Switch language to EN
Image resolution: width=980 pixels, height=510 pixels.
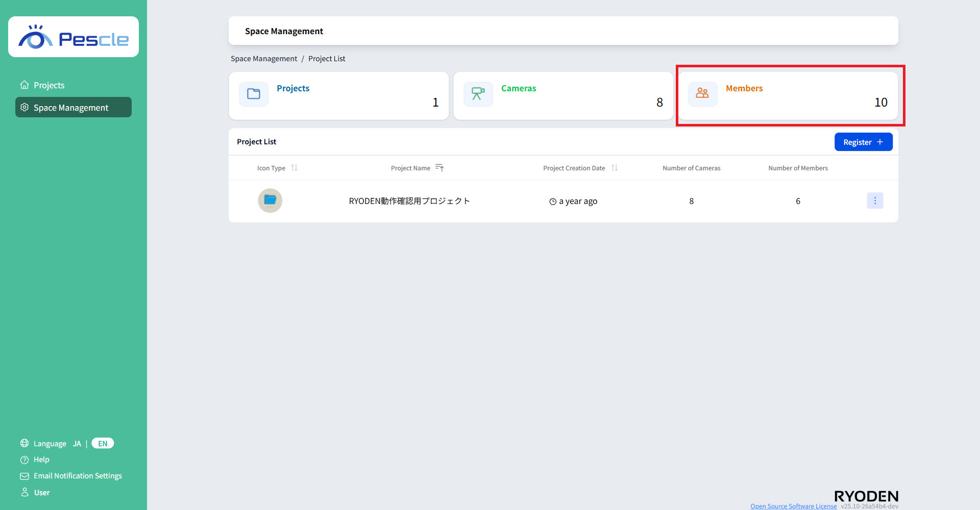pyautogui.click(x=103, y=444)
